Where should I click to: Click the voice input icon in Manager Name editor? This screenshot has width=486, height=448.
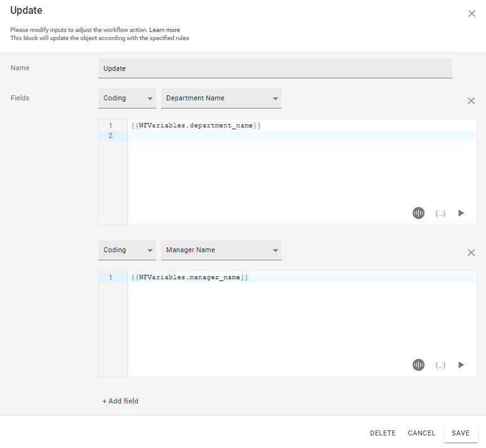click(x=418, y=365)
